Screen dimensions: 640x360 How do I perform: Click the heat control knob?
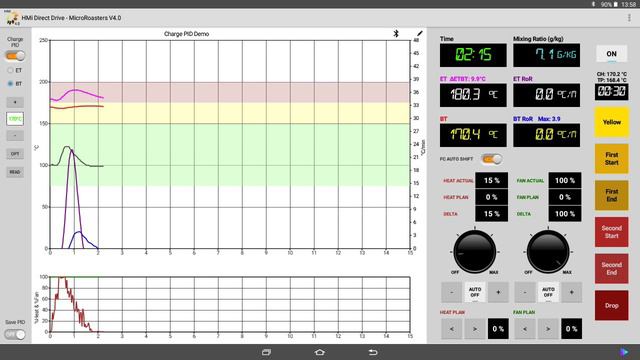[x=475, y=251]
